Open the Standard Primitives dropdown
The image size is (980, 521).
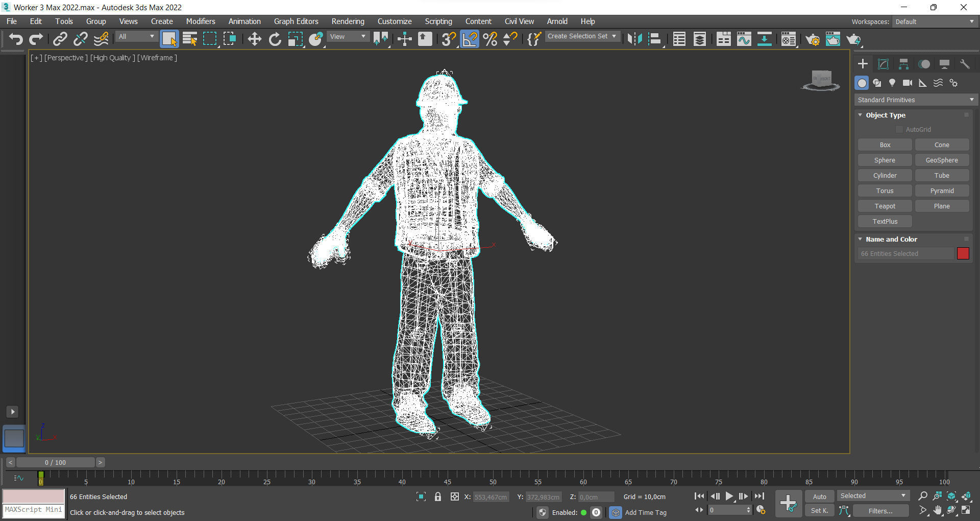point(916,100)
